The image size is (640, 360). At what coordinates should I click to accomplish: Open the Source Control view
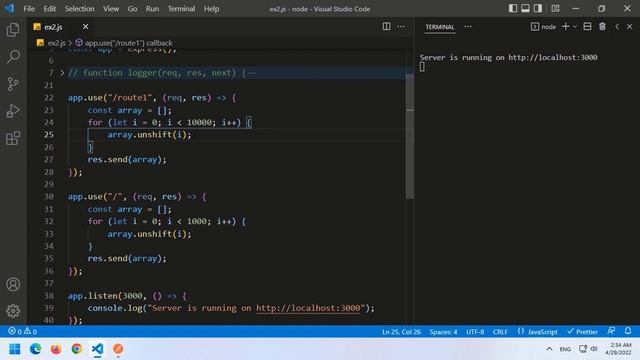(x=13, y=84)
